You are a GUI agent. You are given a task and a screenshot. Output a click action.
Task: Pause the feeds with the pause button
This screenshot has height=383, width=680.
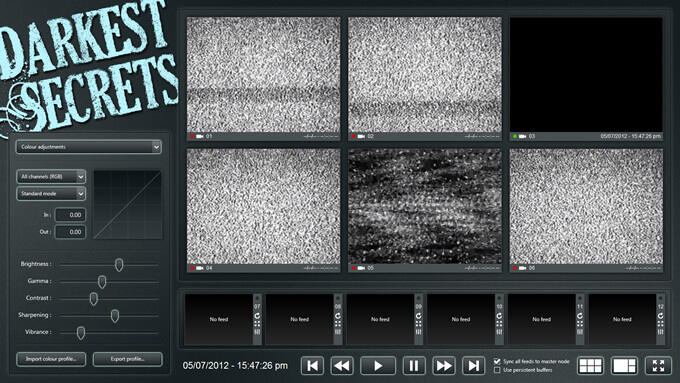[x=414, y=366]
